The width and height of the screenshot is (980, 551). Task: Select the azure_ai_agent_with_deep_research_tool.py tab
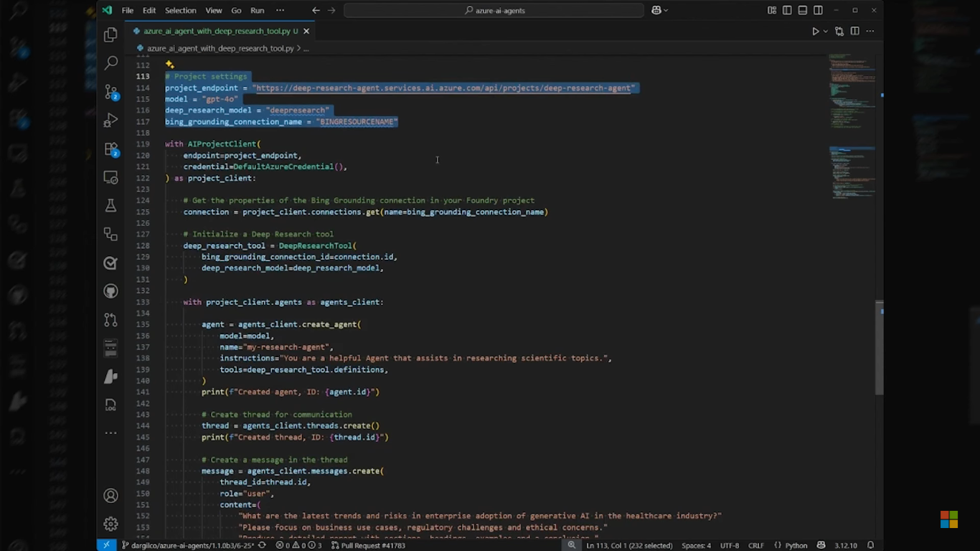coord(221,32)
